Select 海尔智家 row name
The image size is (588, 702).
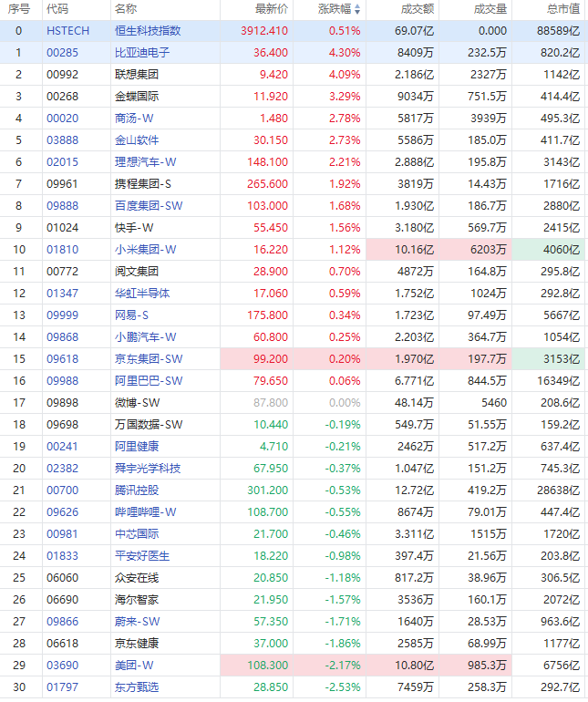137,600
